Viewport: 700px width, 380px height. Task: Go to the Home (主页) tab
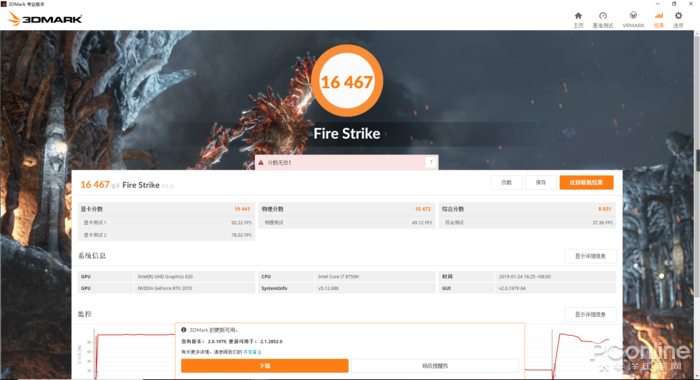(578, 20)
